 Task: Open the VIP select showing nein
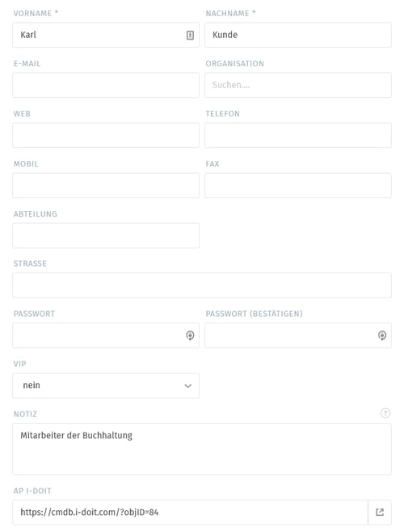106,386
